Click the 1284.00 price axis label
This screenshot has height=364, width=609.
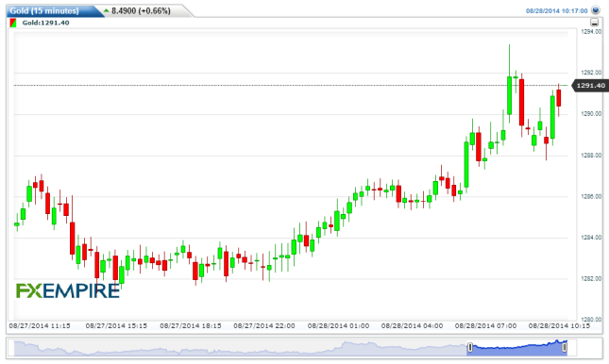(x=591, y=238)
